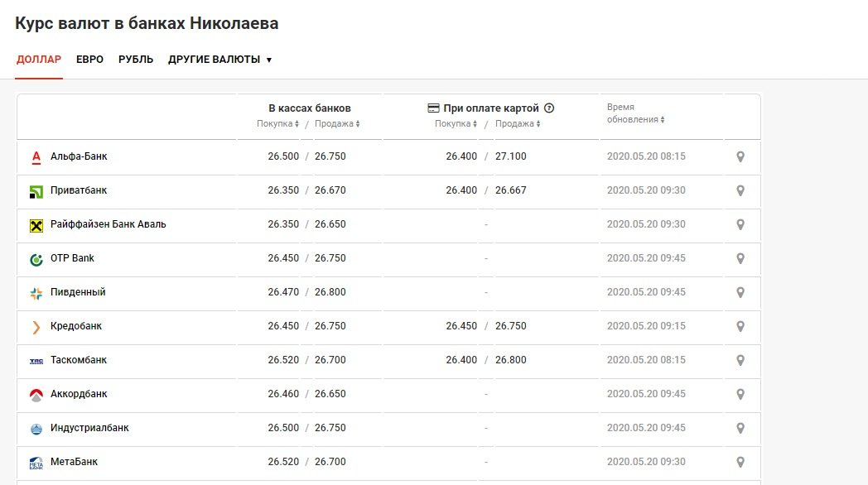Screen dimensions: 868x485
Task: Open the МетаБанк link
Action: (74, 462)
